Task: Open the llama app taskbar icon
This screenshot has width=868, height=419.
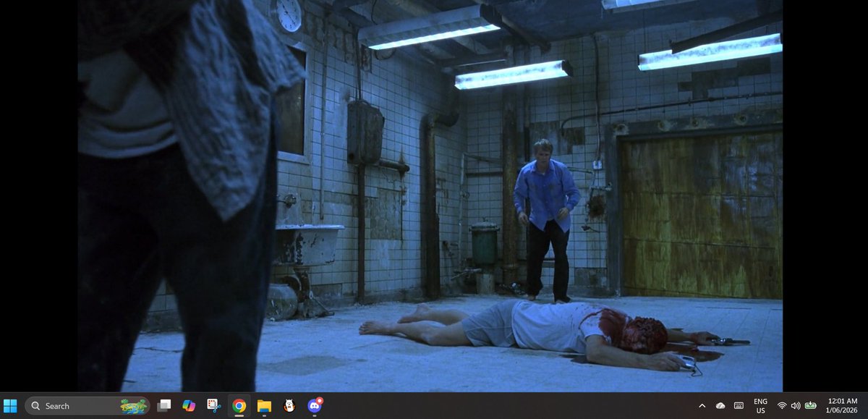Action: (x=289, y=406)
